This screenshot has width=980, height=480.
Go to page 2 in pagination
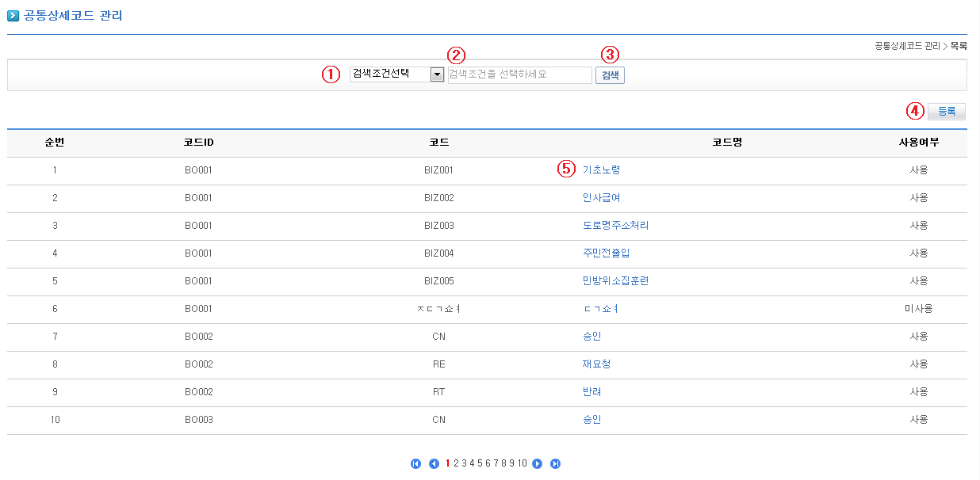click(456, 463)
